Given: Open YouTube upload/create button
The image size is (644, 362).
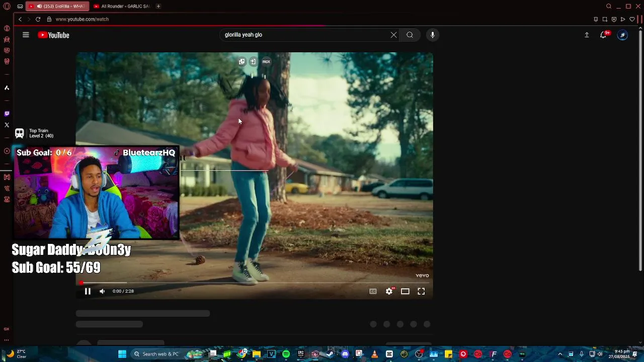Looking at the screenshot, I should (587, 35).
